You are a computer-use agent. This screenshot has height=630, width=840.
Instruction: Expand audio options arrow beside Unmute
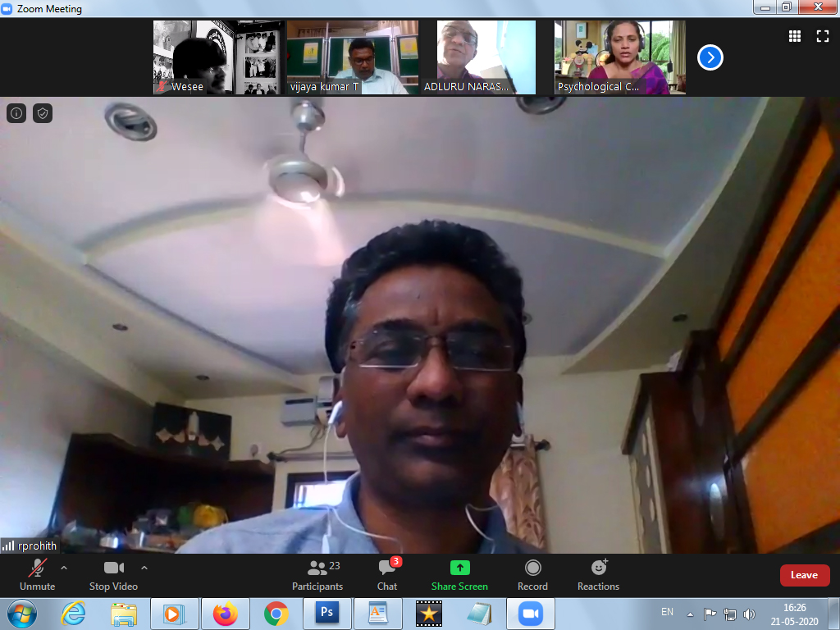tap(64, 567)
